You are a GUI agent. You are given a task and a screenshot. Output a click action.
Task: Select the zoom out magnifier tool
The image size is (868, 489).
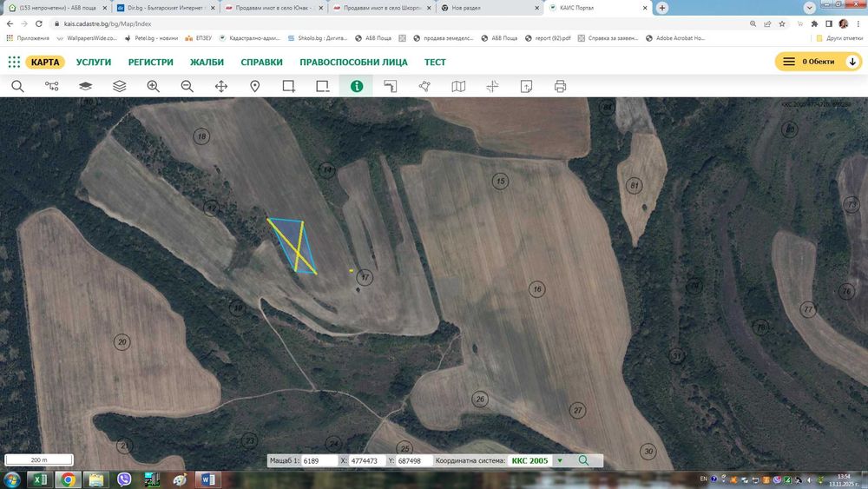coord(187,86)
